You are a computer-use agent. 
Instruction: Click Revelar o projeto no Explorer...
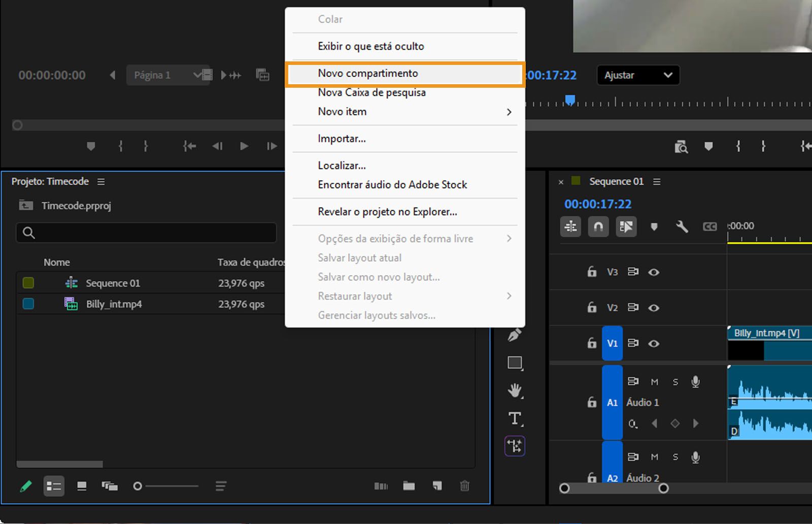click(387, 212)
